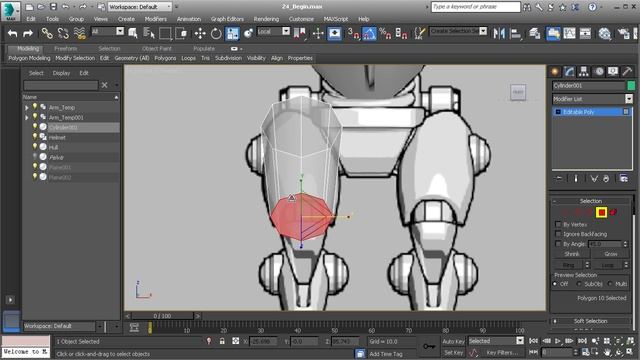
Task: Click the Align tool icon
Action: pos(516,33)
